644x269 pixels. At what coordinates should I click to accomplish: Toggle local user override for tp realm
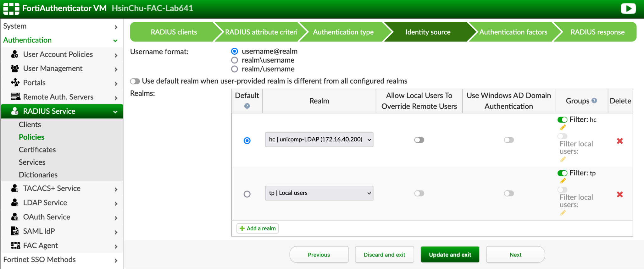[x=419, y=193]
